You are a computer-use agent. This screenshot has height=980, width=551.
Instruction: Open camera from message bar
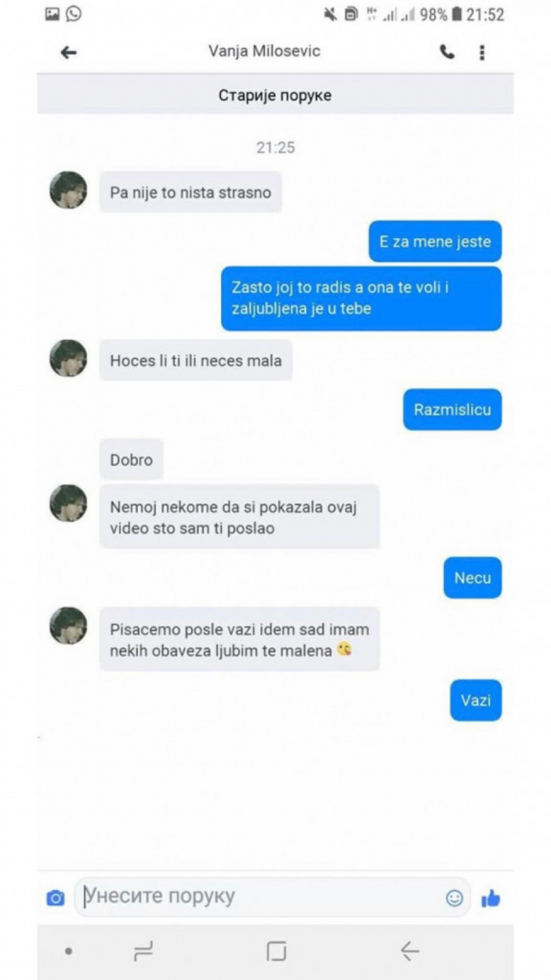pos(55,898)
